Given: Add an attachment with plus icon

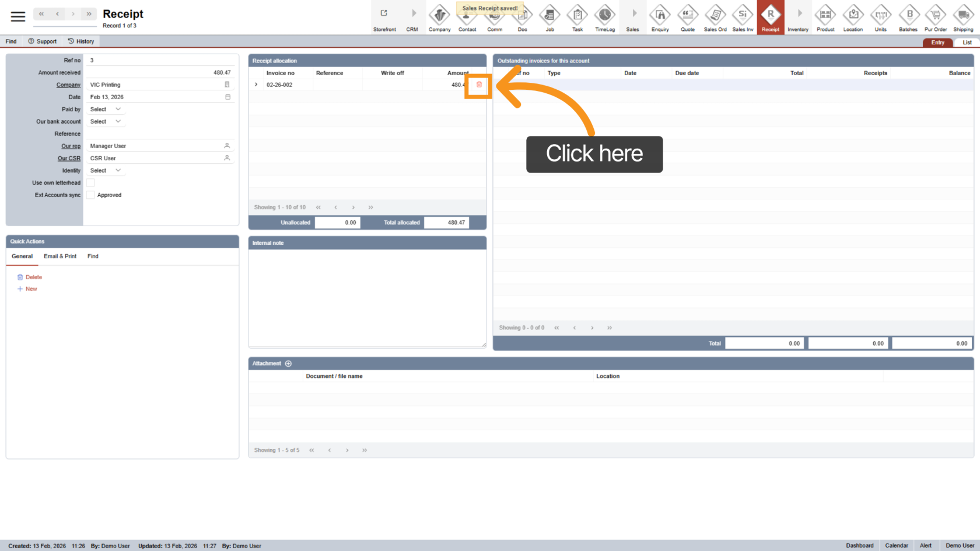Looking at the screenshot, I should tap(288, 363).
